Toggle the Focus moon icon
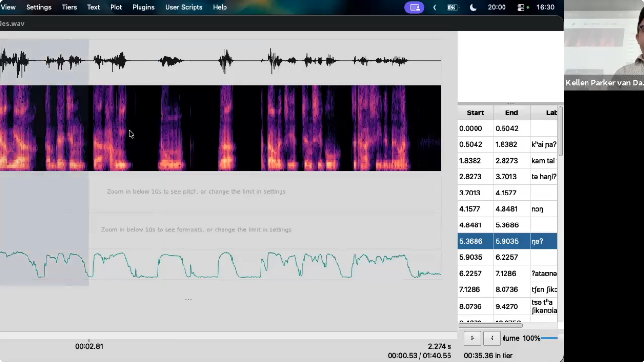Image resolution: width=644 pixels, height=362 pixels. tap(473, 7)
